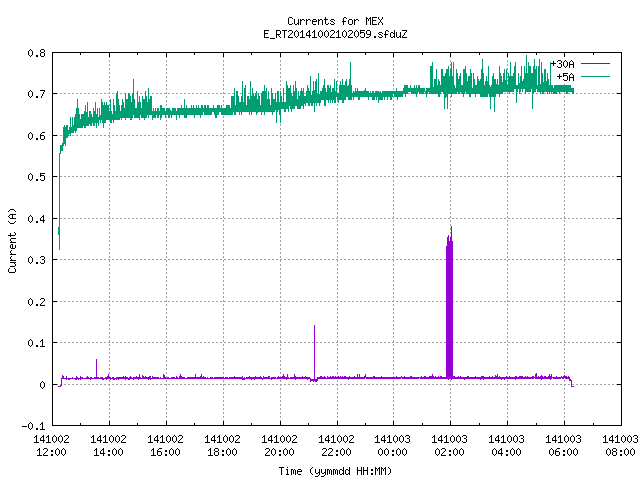Click the 141003 02:00 time tick label
This screenshot has width=640, height=480.
coord(449,446)
